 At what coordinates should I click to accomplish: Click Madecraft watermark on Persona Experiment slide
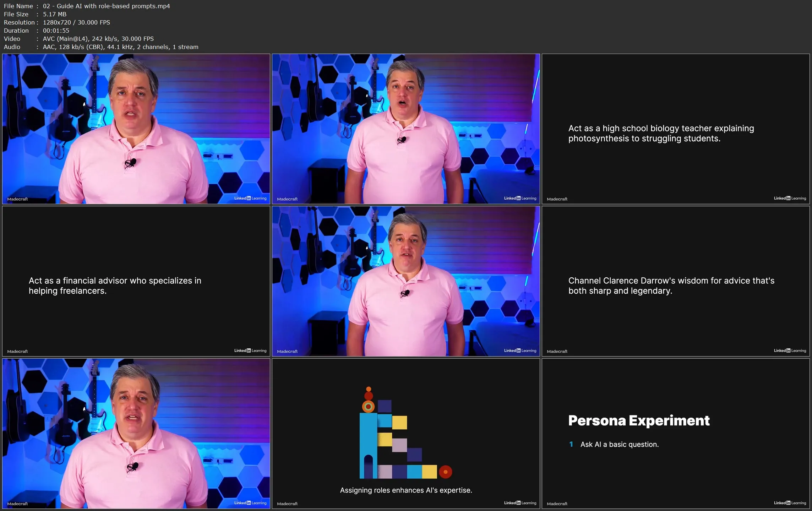point(557,504)
